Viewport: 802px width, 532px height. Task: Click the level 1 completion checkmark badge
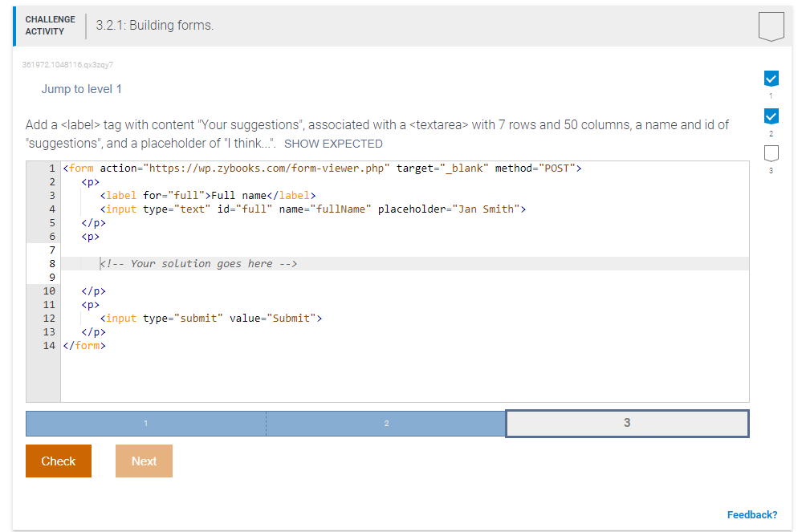pyautogui.click(x=771, y=79)
